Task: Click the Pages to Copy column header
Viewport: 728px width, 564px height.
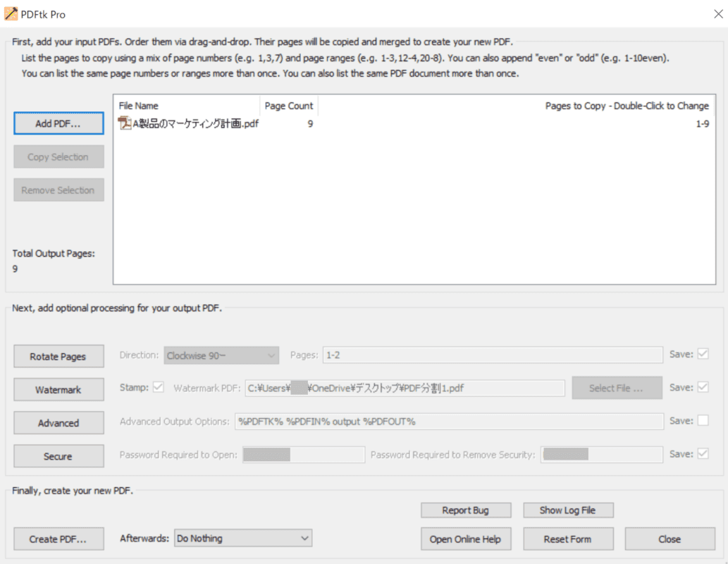Action: point(517,106)
